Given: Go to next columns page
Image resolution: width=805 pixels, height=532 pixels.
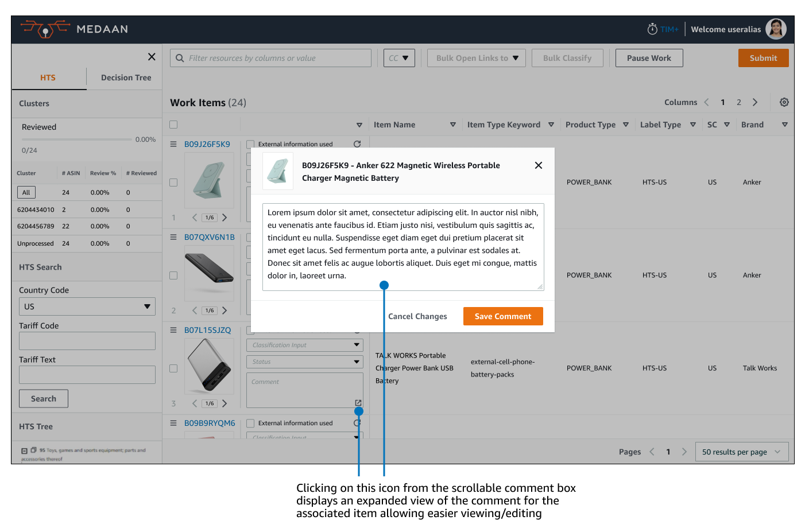Looking at the screenshot, I should pyautogui.click(x=755, y=102).
